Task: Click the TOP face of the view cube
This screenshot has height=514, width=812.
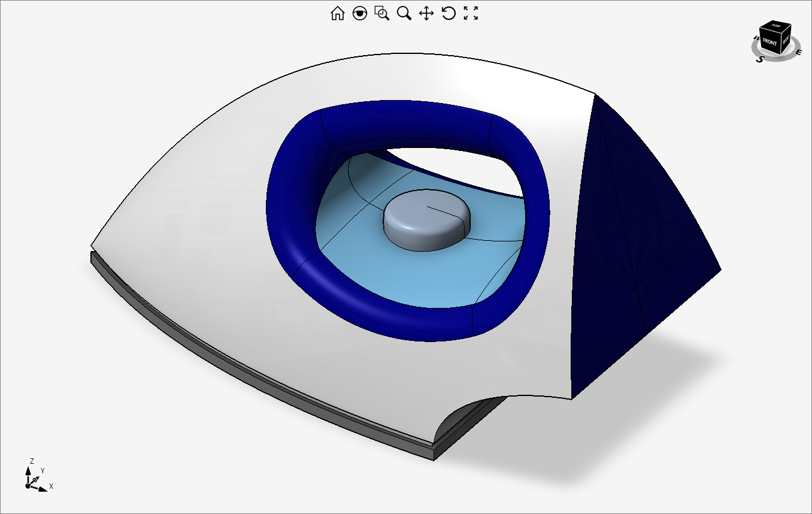Action: (x=776, y=26)
